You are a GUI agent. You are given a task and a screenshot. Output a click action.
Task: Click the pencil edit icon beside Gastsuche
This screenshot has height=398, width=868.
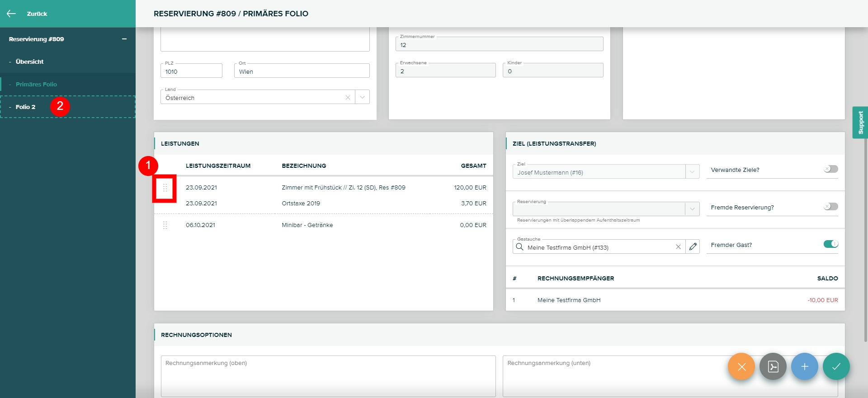[x=693, y=247]
